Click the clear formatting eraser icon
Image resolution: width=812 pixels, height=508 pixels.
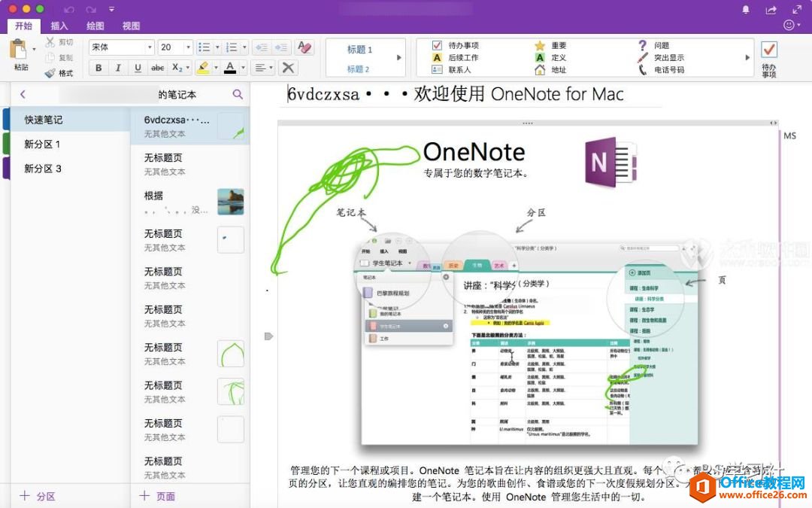(x=305, y=47)
